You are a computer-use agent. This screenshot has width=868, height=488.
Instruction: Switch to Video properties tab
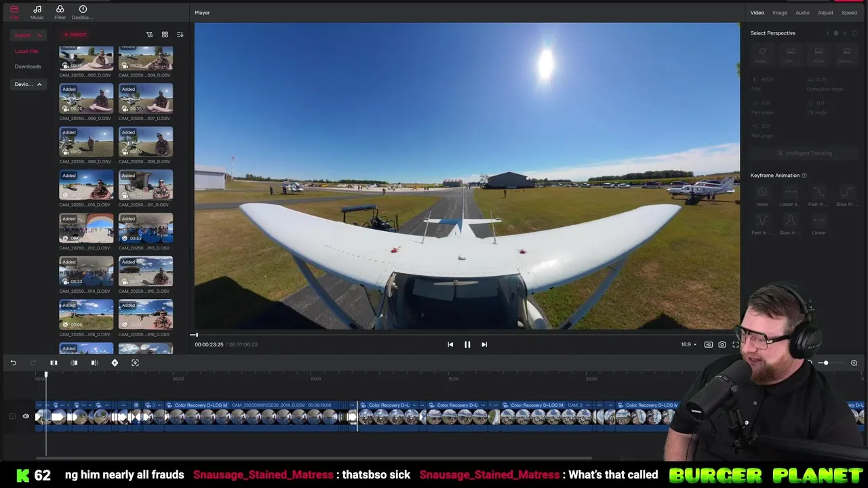[757, 13]
